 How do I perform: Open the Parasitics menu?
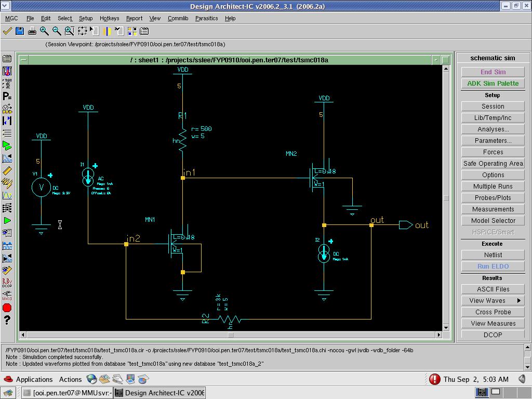click(206, 18)
